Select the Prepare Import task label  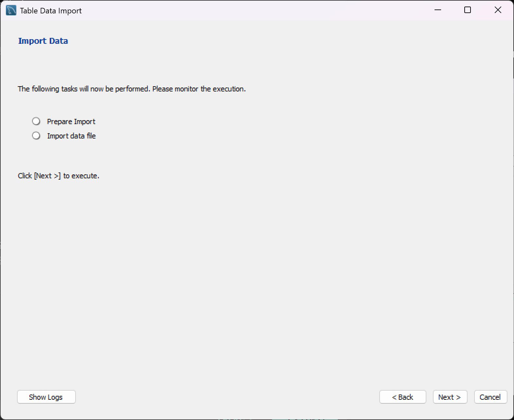(x=71, y=121)
